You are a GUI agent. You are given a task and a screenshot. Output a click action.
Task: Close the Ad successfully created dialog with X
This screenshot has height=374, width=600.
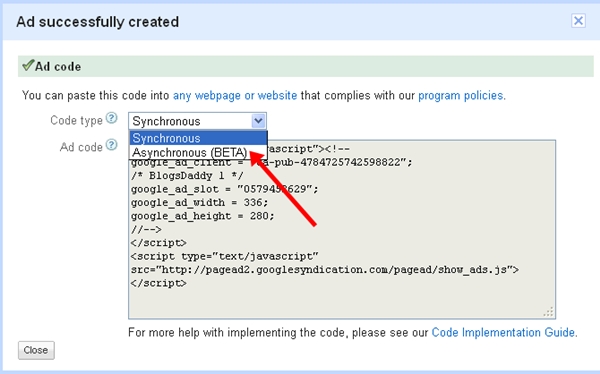pos(578,21)
